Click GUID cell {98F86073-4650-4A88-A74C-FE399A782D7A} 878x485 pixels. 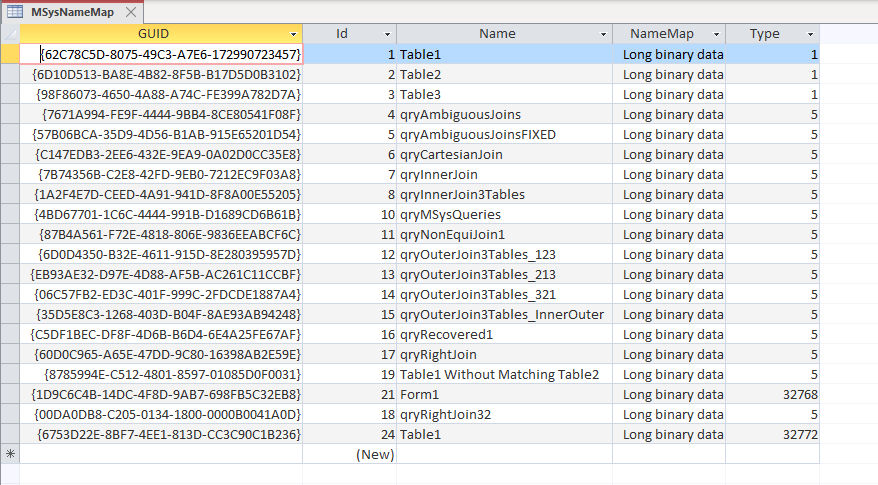[161, 95]
